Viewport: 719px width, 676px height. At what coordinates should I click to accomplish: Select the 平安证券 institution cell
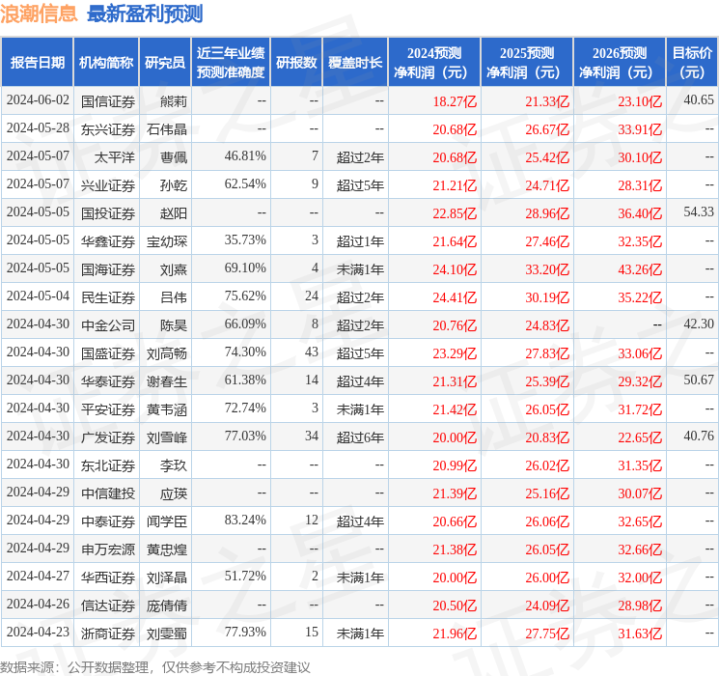(108, 409)
